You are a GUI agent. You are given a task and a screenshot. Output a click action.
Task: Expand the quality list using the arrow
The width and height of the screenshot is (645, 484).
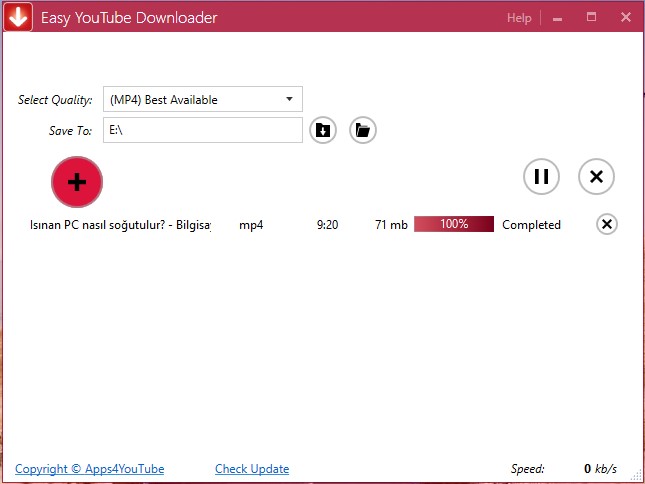pyautogui.click(x=289, y=99)
